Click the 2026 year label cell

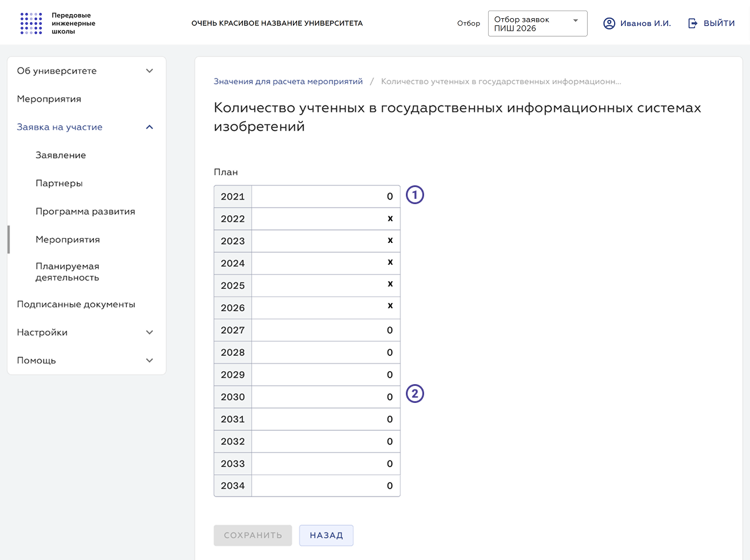coord(233,308)
